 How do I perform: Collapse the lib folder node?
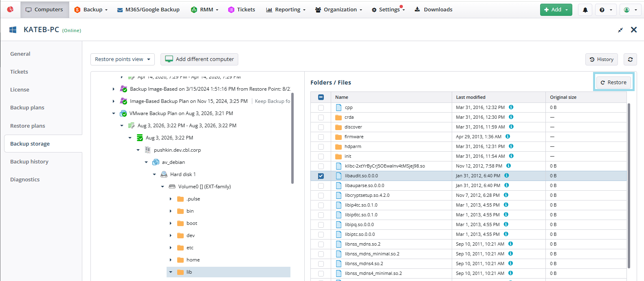click(170, 272)
